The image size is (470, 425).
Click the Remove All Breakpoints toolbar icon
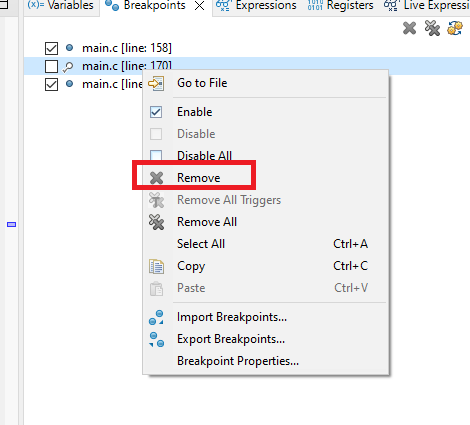coord(432,28)
